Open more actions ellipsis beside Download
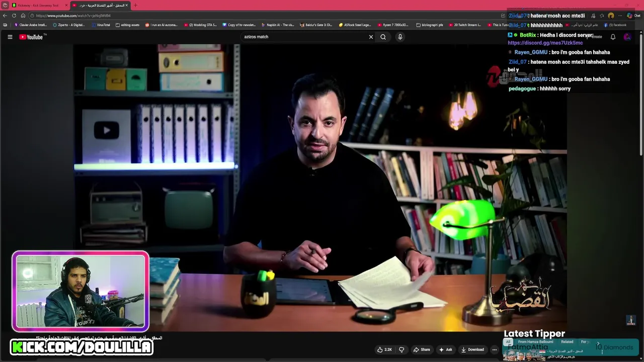The height and width of the screenshot is (362, 644). tap(495, 349)
